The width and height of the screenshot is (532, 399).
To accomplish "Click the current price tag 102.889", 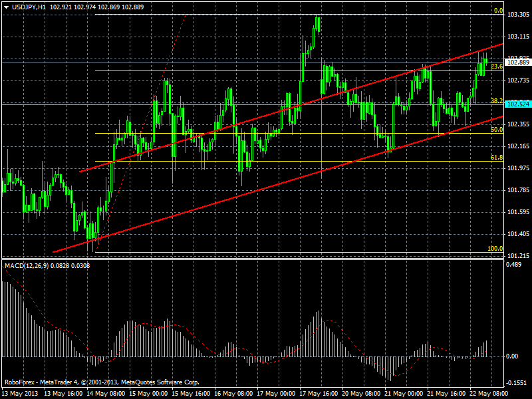I will click(518, 62).
